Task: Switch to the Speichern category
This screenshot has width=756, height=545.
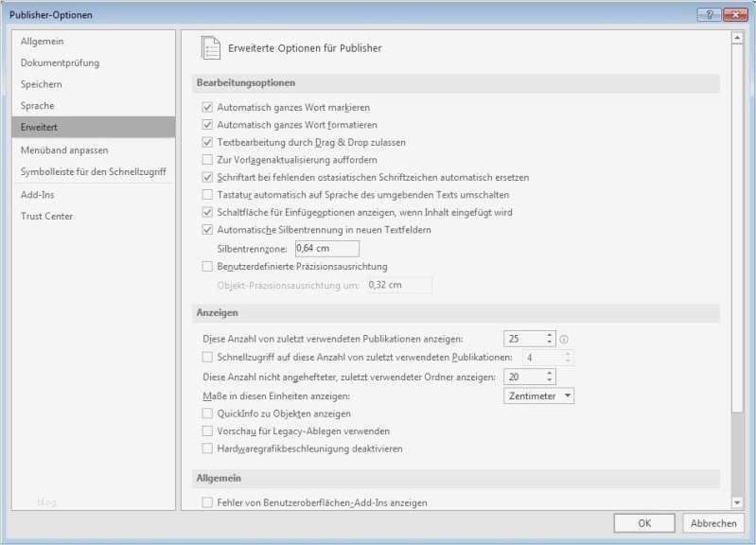Action: click(94, 84)
